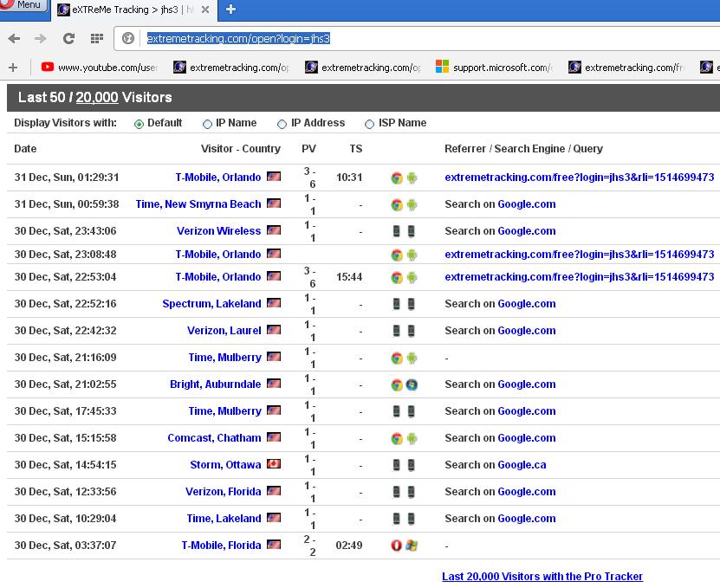Click the second mobile device icon in Verizon, Florida row
720x588 pixels.
pos(411,492)
